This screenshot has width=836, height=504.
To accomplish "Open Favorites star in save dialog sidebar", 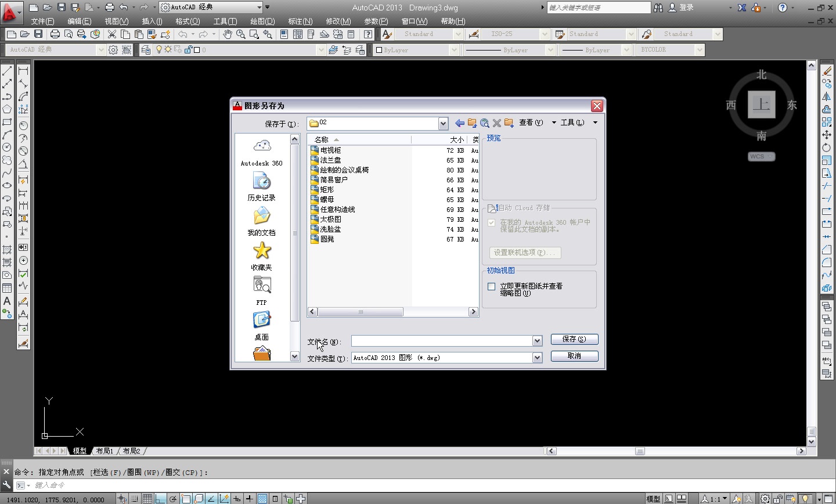I will 262,257.
